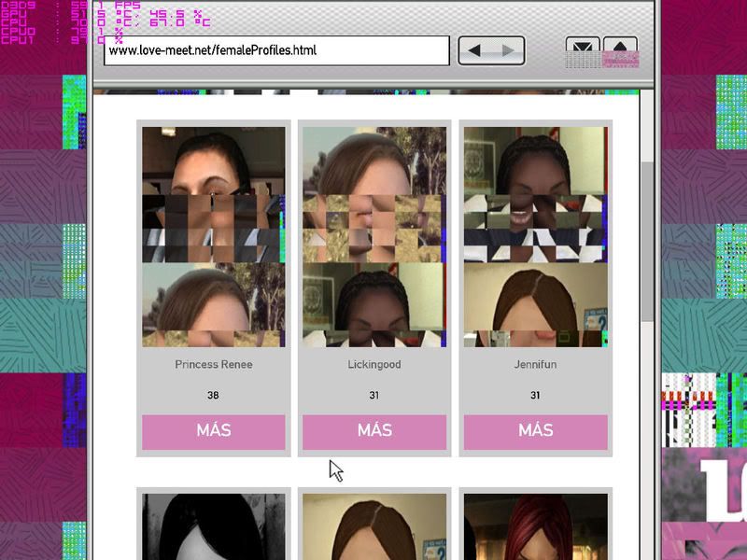Screen dimensions: 747x560
Task: Select the red-haired profile photo in bottom row
Action: pos(535,526)
